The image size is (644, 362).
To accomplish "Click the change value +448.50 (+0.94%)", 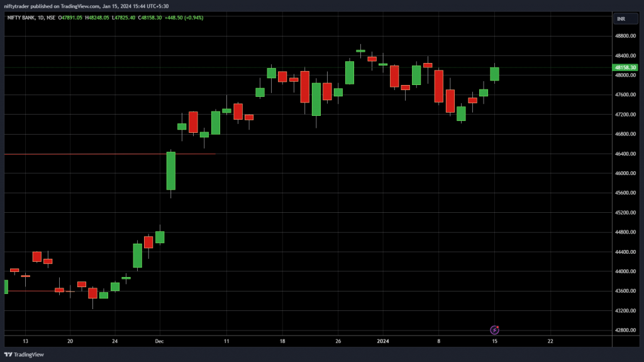I will coord(184,18).
